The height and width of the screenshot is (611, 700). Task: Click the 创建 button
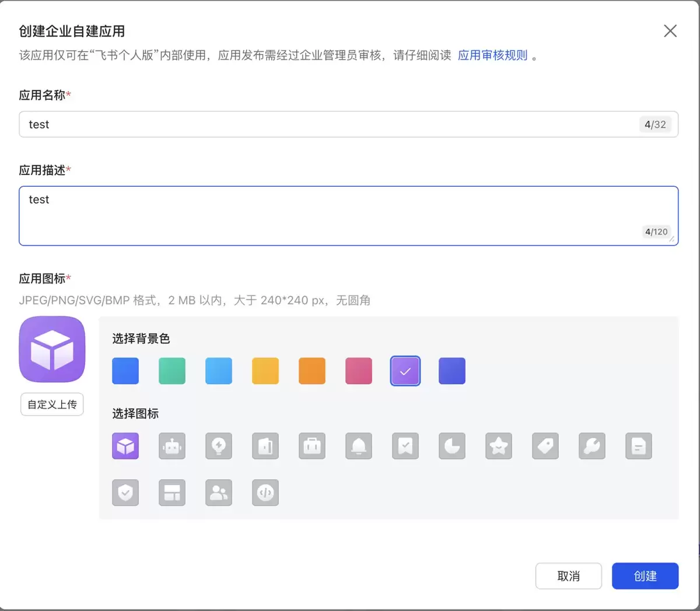point(645,576)
